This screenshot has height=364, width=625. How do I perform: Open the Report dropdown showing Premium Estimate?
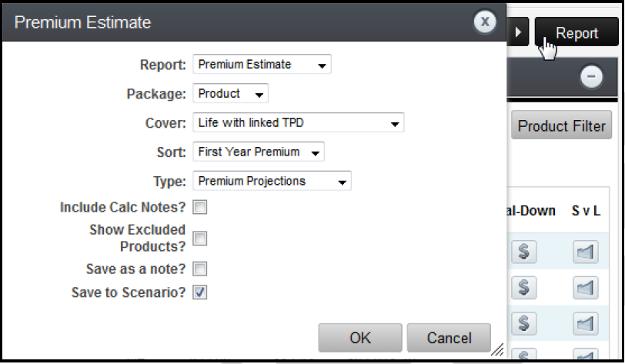coord(262,64)
